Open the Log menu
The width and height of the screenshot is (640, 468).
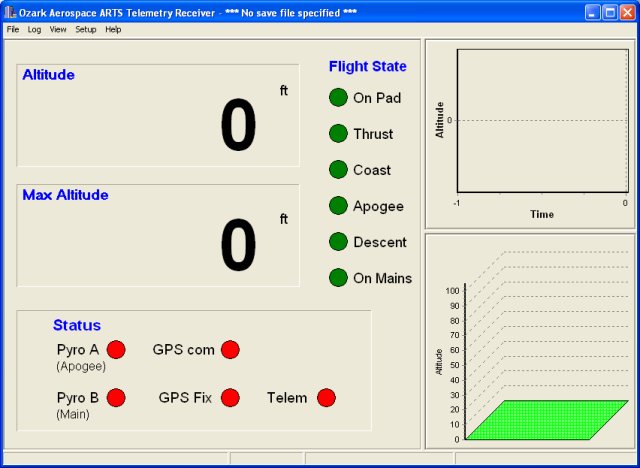[x=35, y=30]
